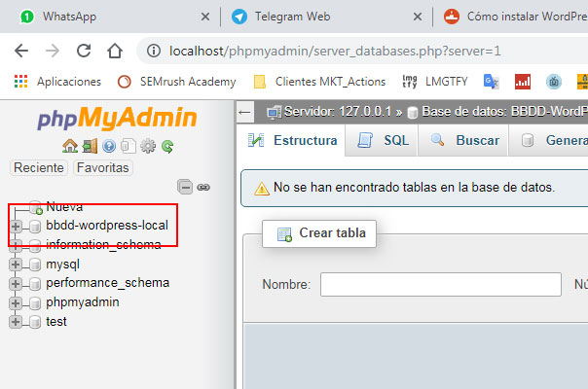Select Nueva to create a database
Screen dimensions: 588x389
64,206
